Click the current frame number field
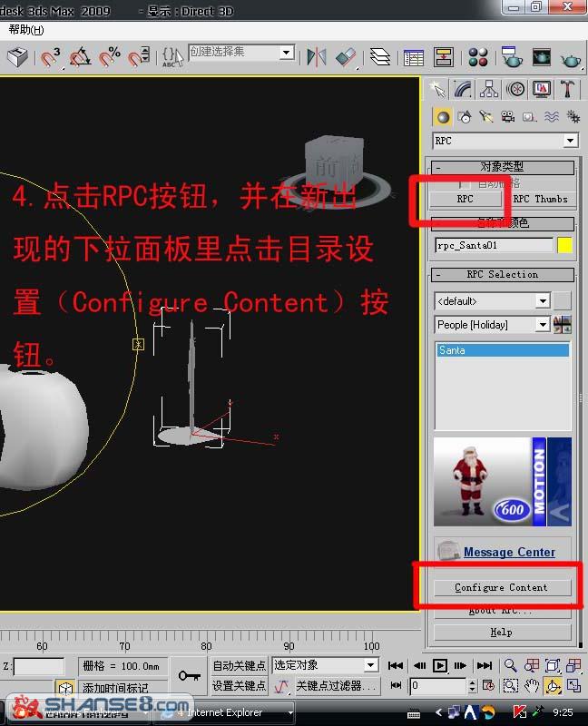 point(438,685)
